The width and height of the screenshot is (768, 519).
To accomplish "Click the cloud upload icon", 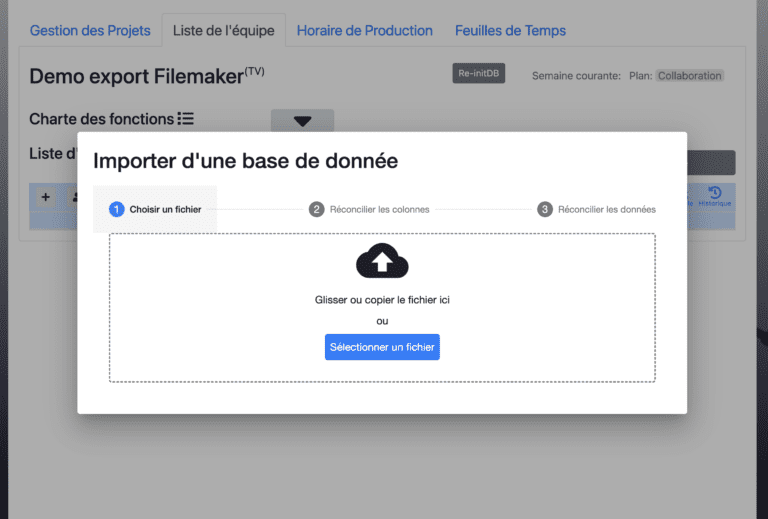I will 382,260.
